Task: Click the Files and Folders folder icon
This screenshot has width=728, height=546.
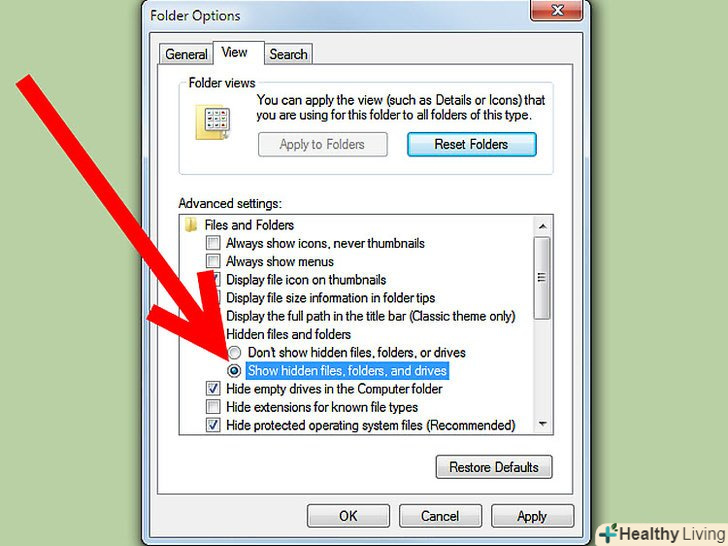Action: pos(190,225)
